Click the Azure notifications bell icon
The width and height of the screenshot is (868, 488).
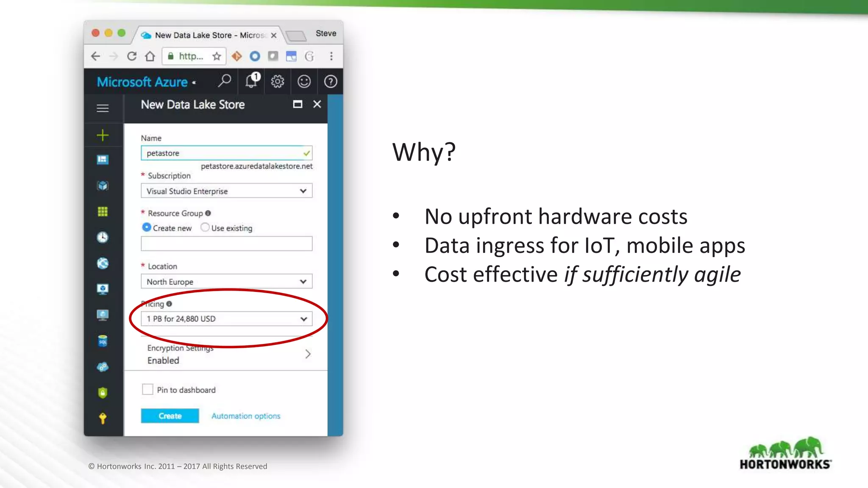tap(251, 81)
